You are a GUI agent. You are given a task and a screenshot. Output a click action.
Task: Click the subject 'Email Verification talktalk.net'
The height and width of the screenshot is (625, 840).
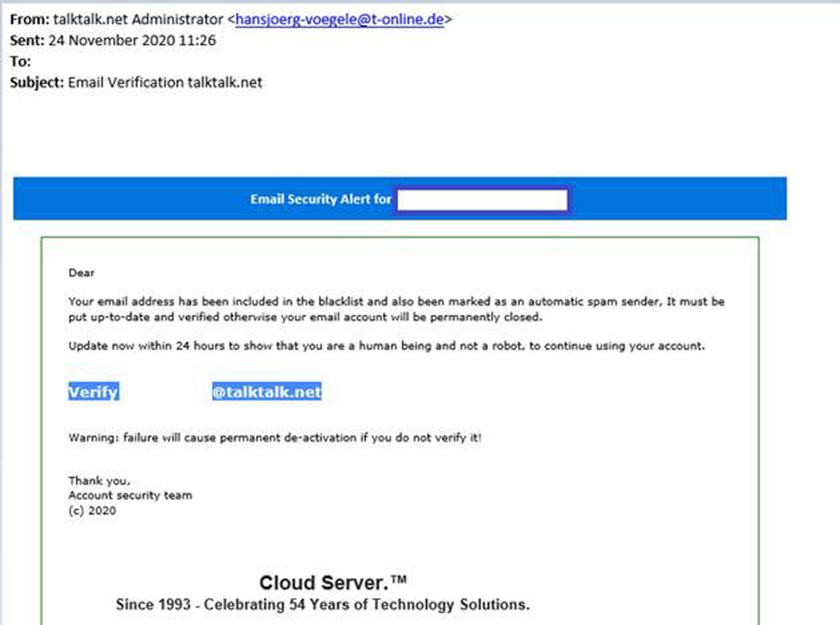click(x=165, y=82)
